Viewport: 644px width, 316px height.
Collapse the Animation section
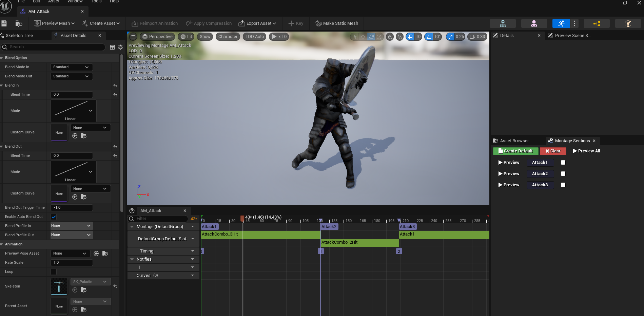pos(2,244)
